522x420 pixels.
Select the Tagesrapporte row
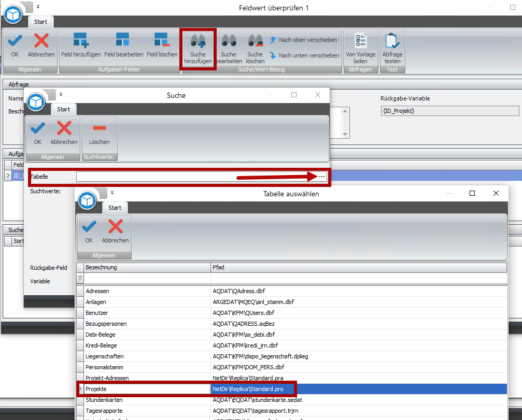[x=291, y=411]
